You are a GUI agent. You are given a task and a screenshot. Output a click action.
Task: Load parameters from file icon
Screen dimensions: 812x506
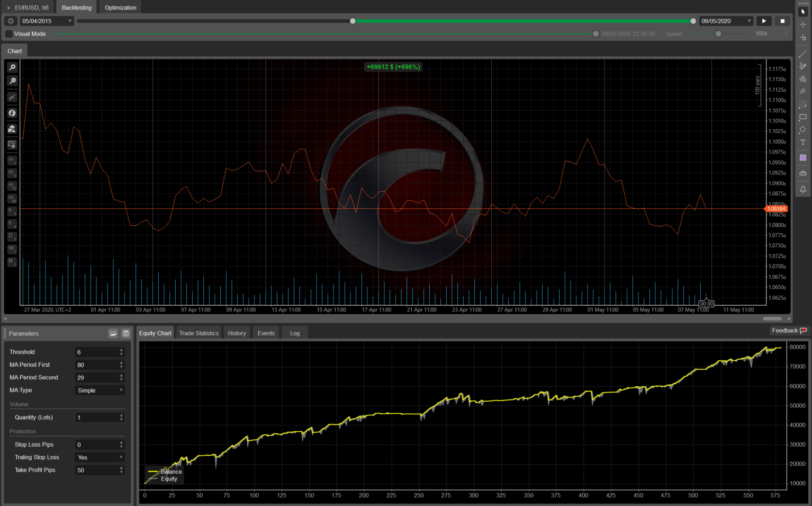[113, 333]
